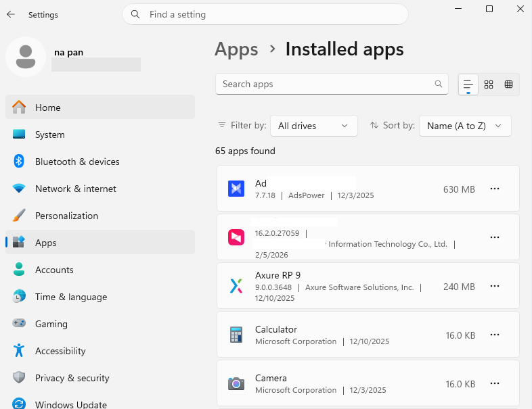Click the Find a setting search box
This screenshot has width=532, height=409.
(265, 14)
